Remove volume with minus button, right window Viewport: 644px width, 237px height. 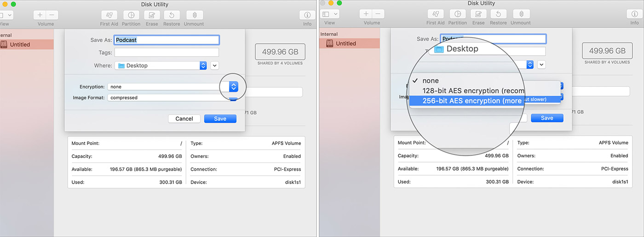378,14
